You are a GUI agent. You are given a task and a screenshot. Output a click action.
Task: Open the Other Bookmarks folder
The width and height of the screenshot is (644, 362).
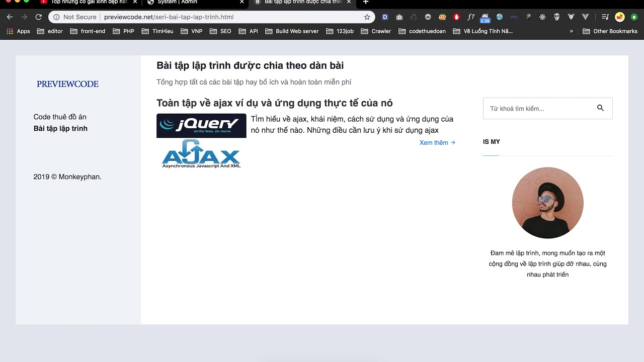610,31
